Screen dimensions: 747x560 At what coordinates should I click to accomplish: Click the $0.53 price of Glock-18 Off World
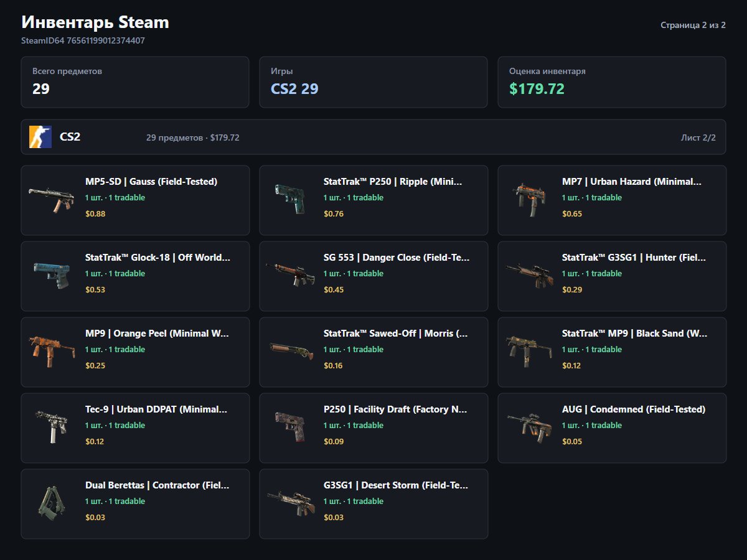point(95,290)
